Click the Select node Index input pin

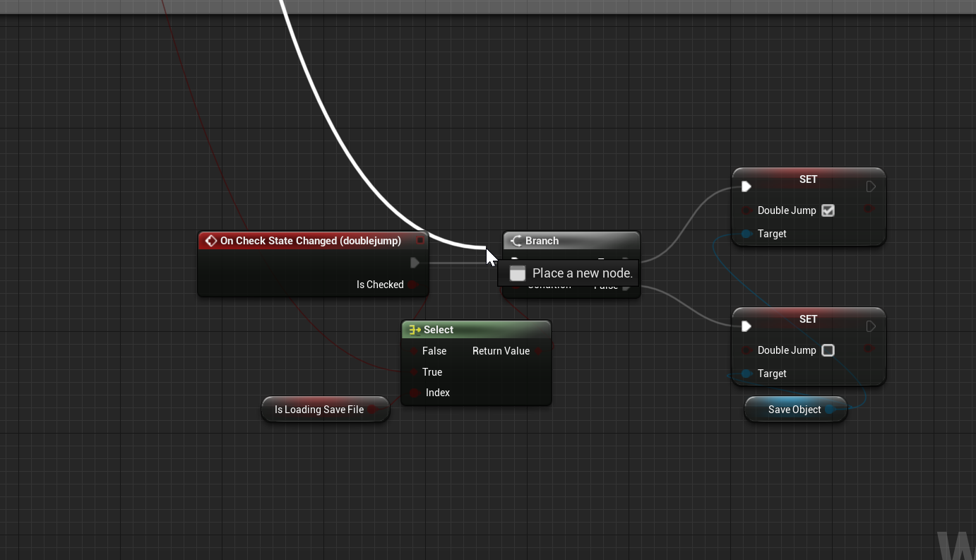coord(414,393)
